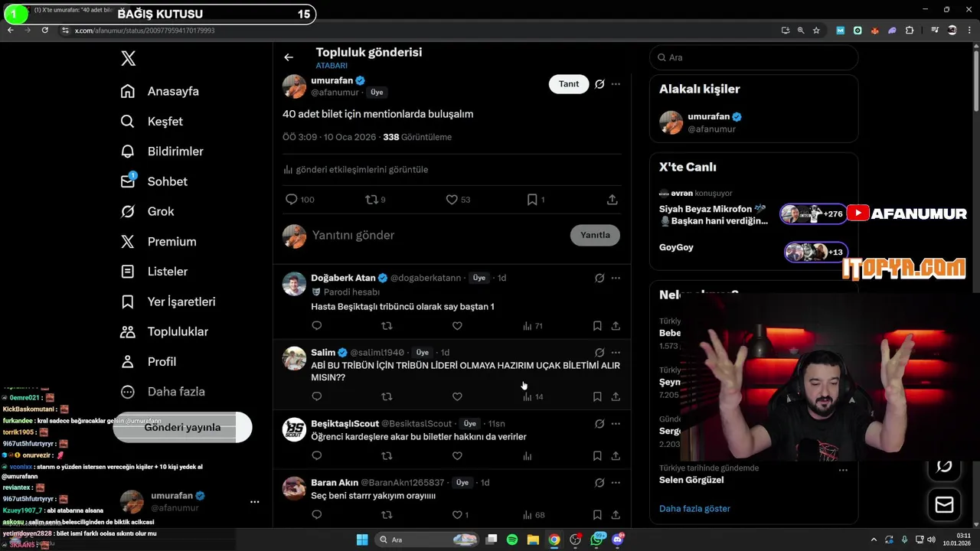Like main post with 53 likes
Image resolution: width=980 pixels, height=551 pixels.
click(458, 200)
